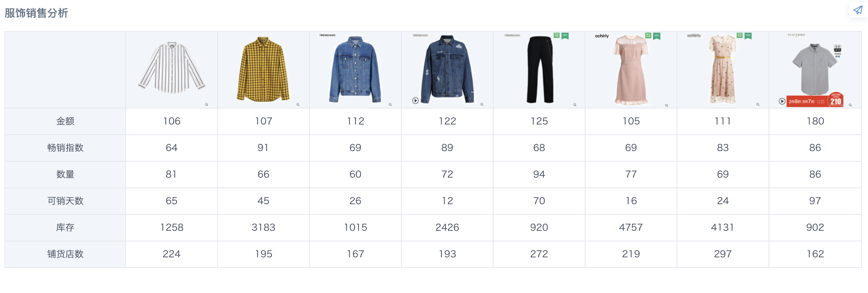This screenshot has width=868, height=293.
Task: Click the 服饰销售分析 title
Action: [x=36, y=13]
